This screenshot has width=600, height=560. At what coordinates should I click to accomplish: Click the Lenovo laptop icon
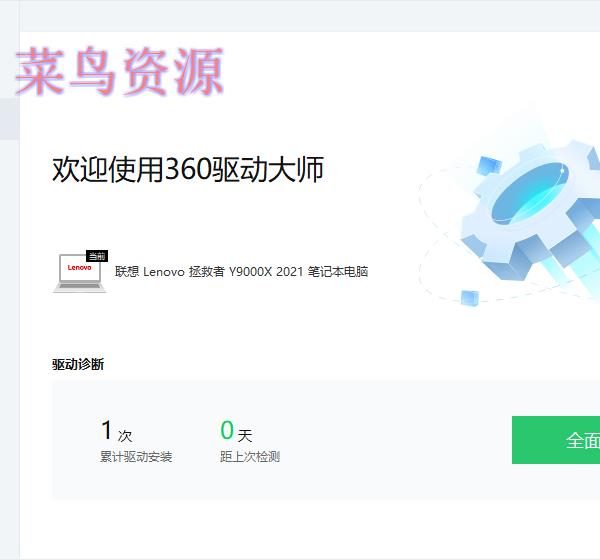pos(80,271)
